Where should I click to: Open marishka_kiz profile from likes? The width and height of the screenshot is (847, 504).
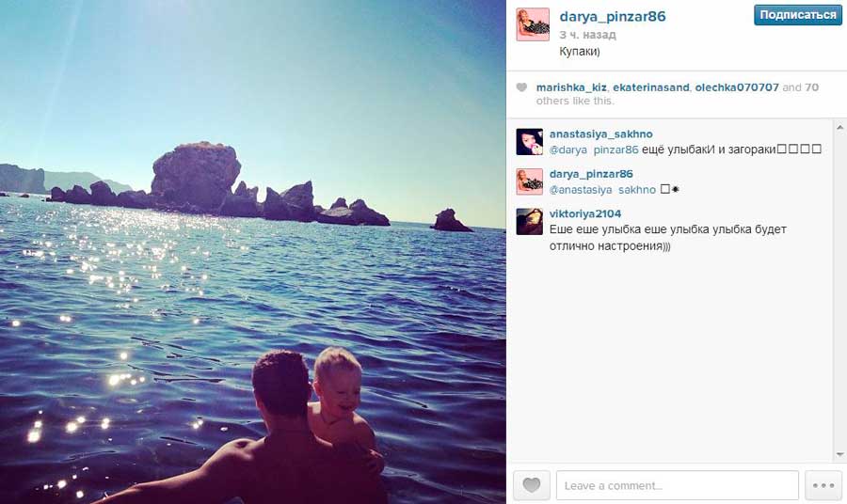pos(571,87)
